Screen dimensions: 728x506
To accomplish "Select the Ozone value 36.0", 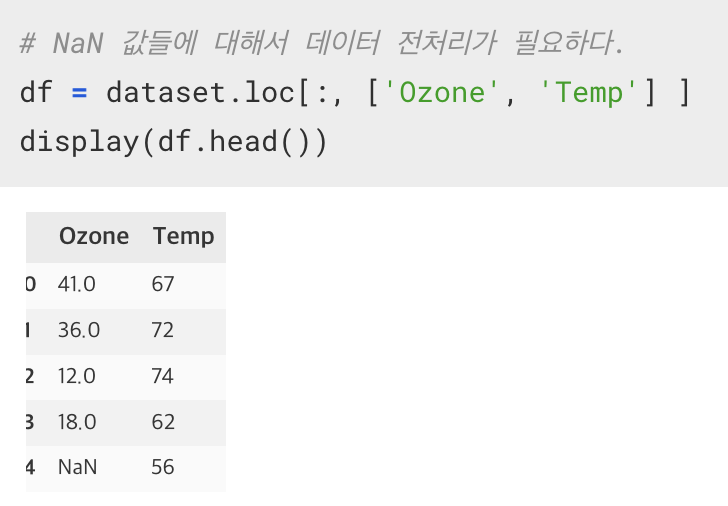I will click(x=79, y=330).
